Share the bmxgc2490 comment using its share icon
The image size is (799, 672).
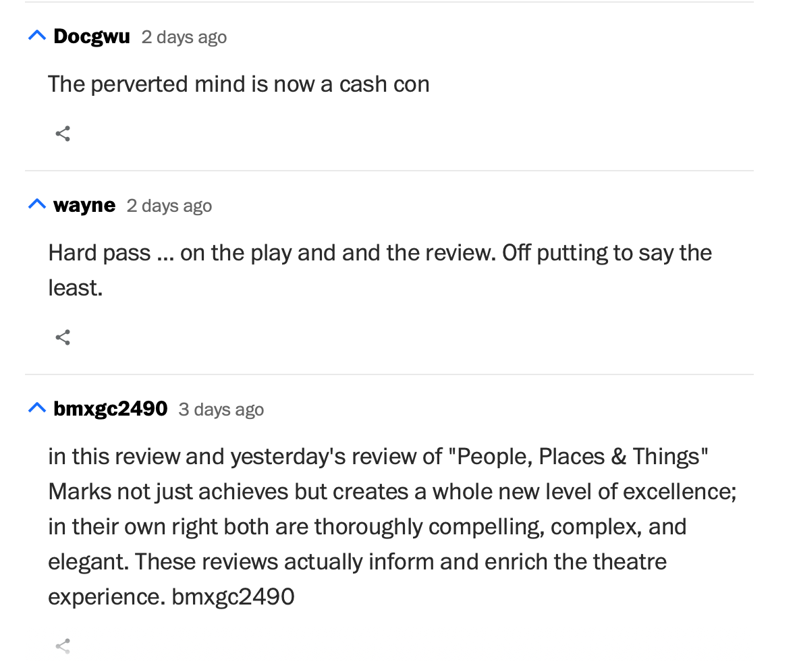tap(63, 646)
